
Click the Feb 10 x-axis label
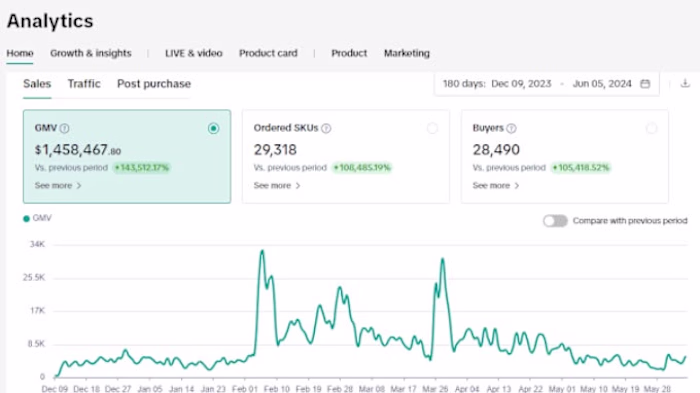277,389
